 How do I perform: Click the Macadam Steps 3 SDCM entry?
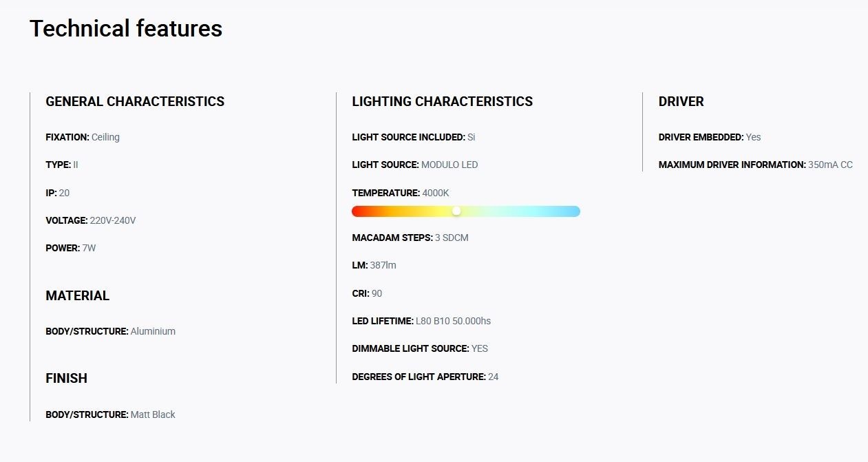pyautogui.click(x=410, y=238)
